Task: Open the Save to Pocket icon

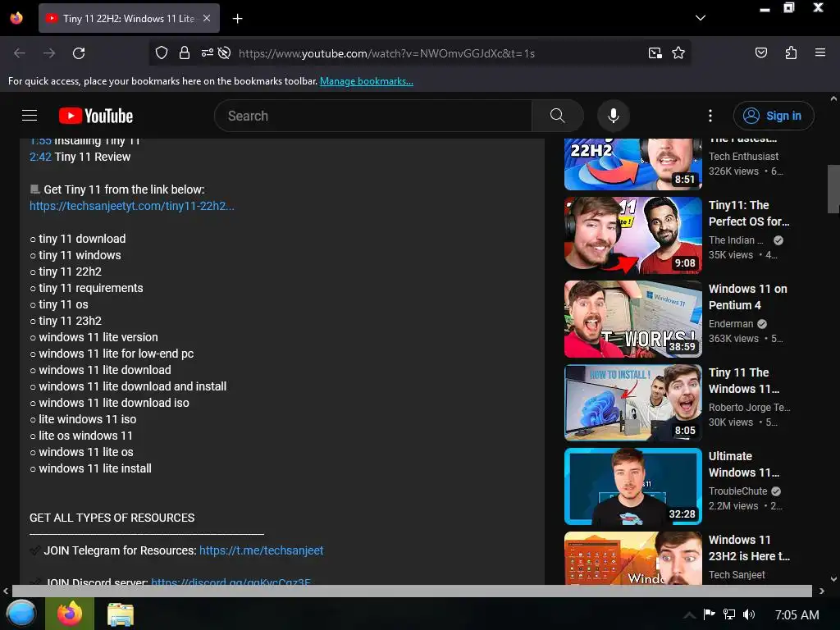Action: 760,52
